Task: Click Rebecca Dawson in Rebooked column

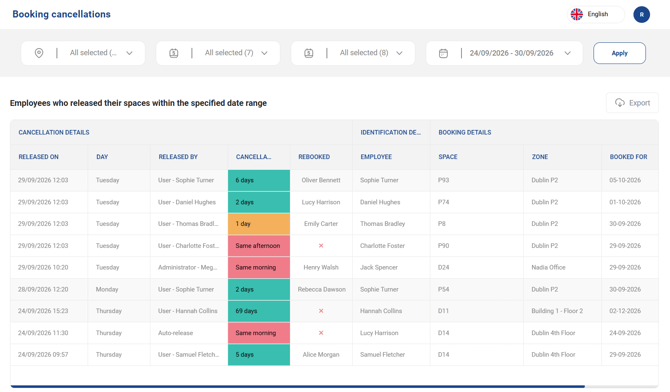Action: click(x=322, y=289)
